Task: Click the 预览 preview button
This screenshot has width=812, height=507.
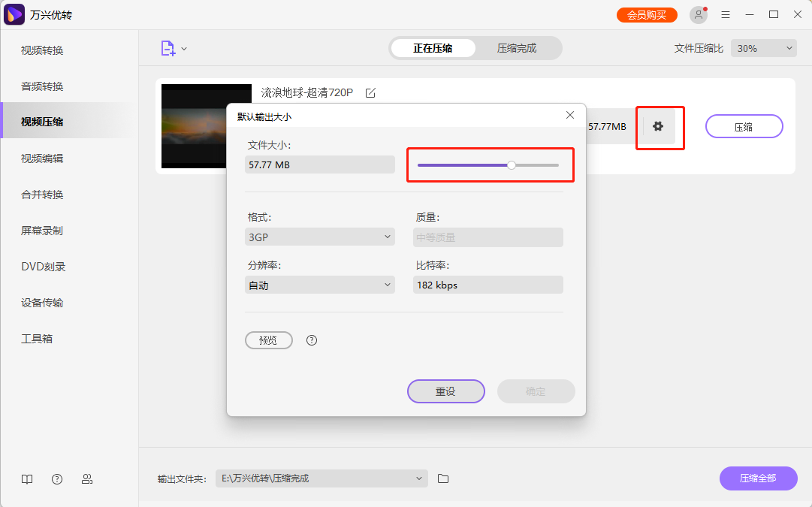Action: 268,340
